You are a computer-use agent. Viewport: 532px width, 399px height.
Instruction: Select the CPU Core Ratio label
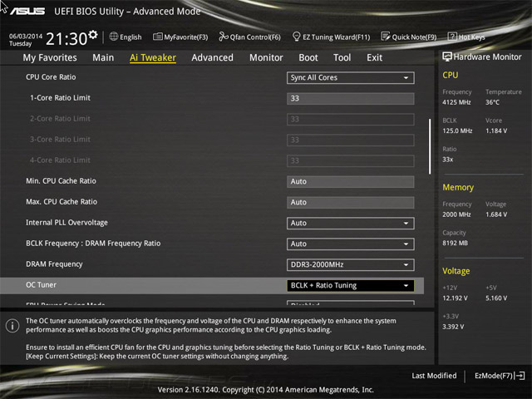(x=51, y=77)
